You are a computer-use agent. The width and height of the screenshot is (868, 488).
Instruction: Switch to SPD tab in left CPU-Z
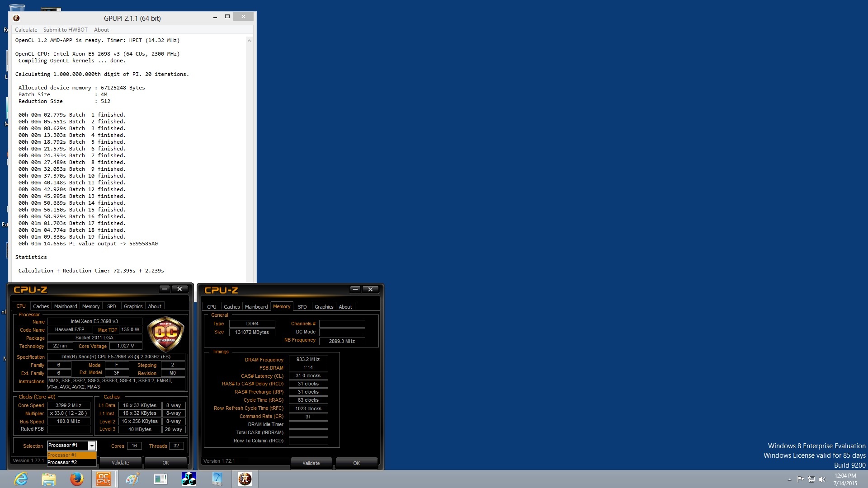[112, 306]
